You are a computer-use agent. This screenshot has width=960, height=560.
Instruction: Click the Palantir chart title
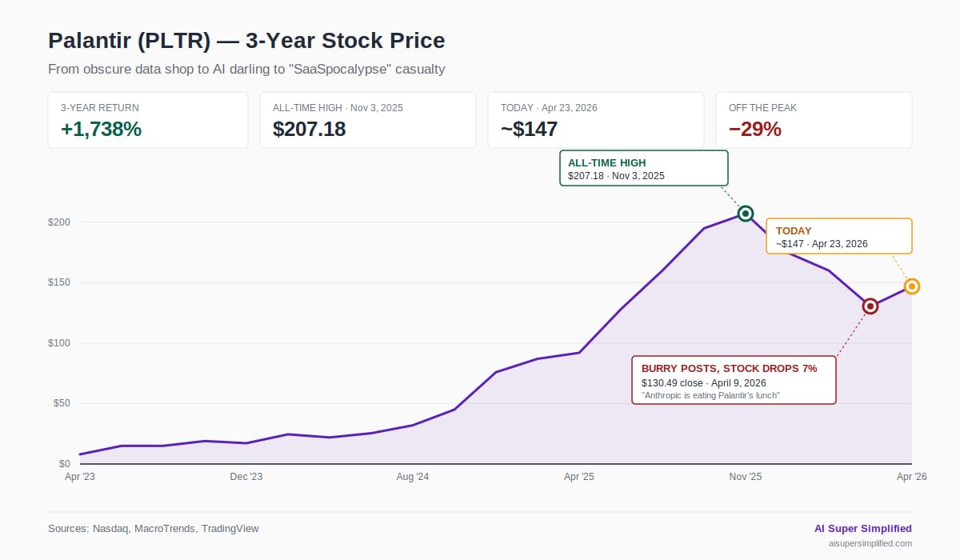coord(246,41)
